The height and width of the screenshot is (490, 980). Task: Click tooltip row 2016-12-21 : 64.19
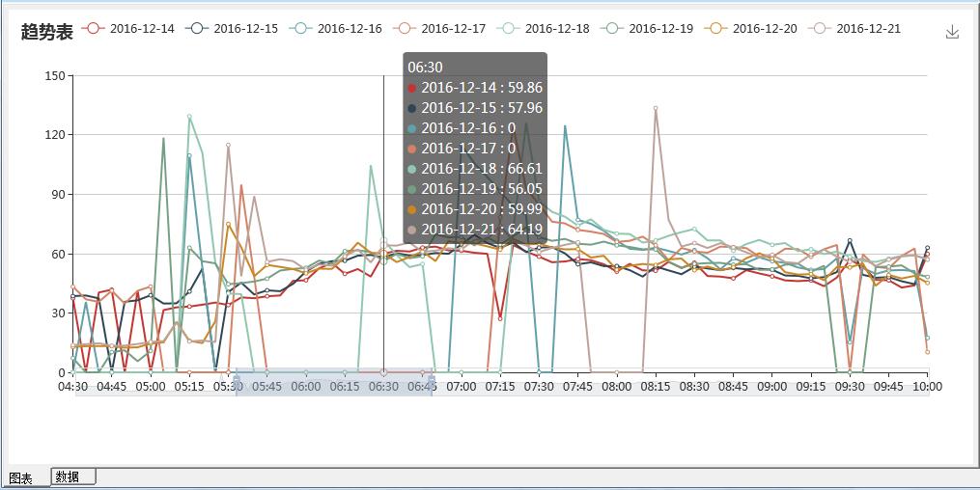(475, 229)
